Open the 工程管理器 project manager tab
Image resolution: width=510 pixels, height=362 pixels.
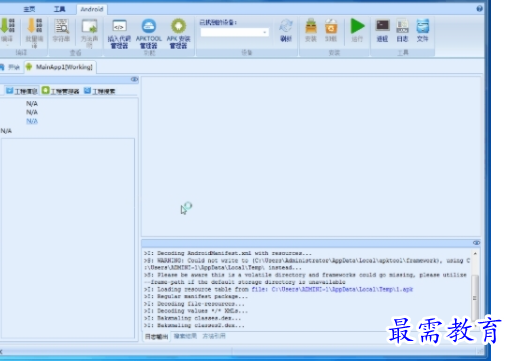coord(61,91)
